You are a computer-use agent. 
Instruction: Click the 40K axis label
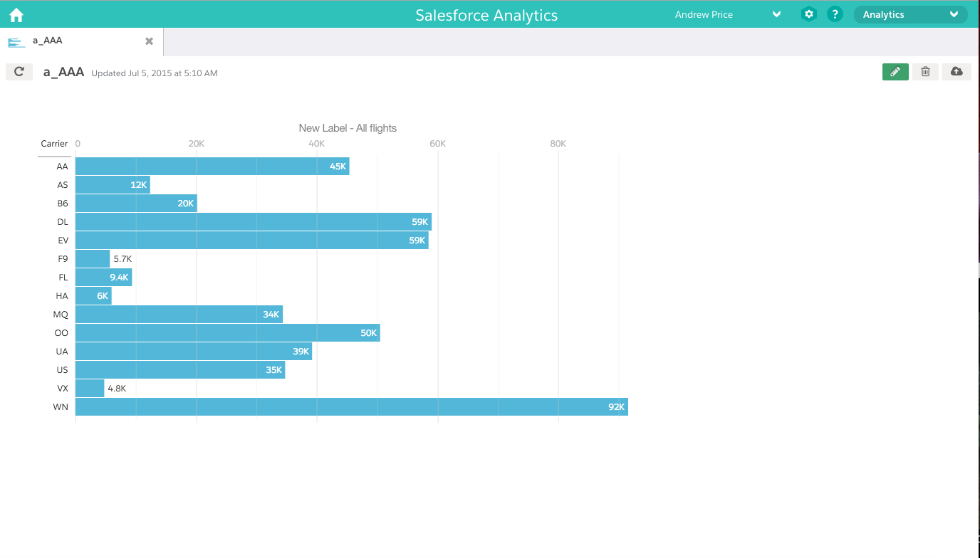point(317,144)
